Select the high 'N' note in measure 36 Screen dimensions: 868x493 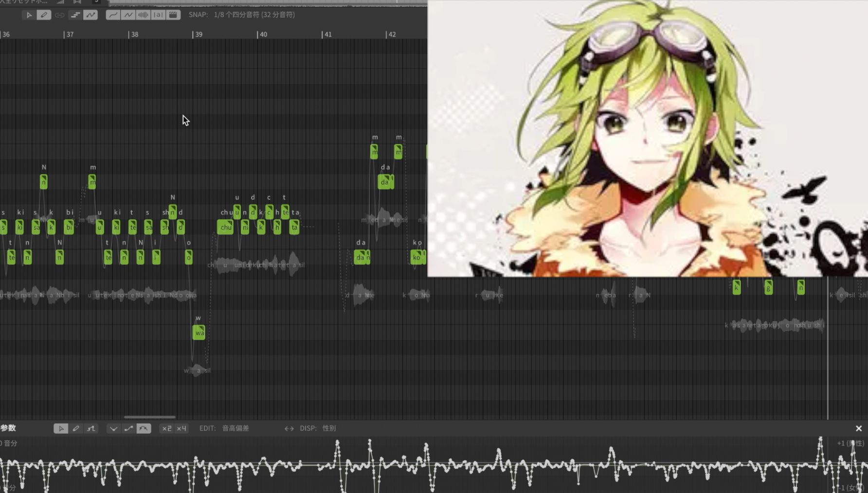tap(44, 182)
